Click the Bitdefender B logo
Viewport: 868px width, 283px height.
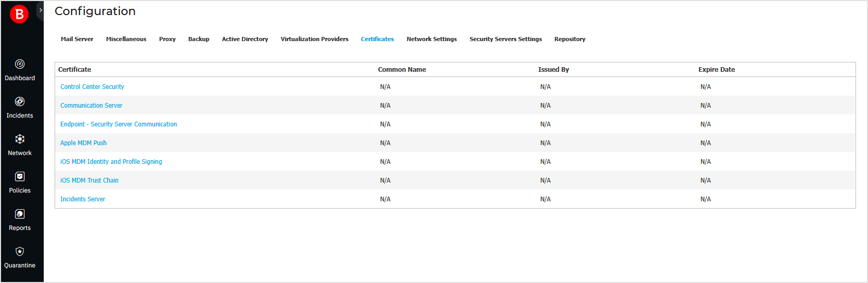19,14
